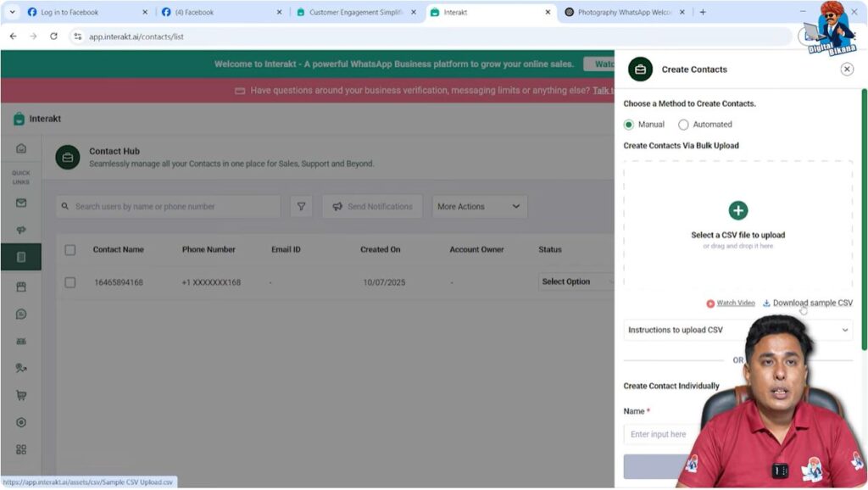Open the settings gear icon in sidebar
The image size is (868, 490).
click(x=21, y=422)
